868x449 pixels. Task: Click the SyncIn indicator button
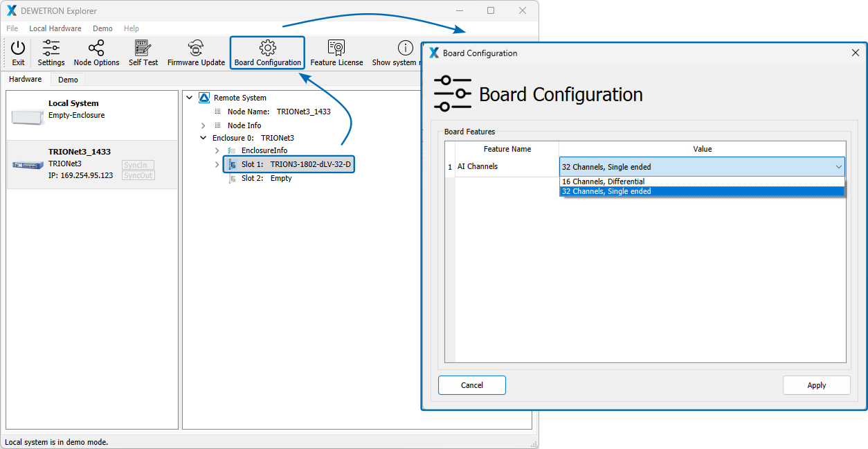138,165
